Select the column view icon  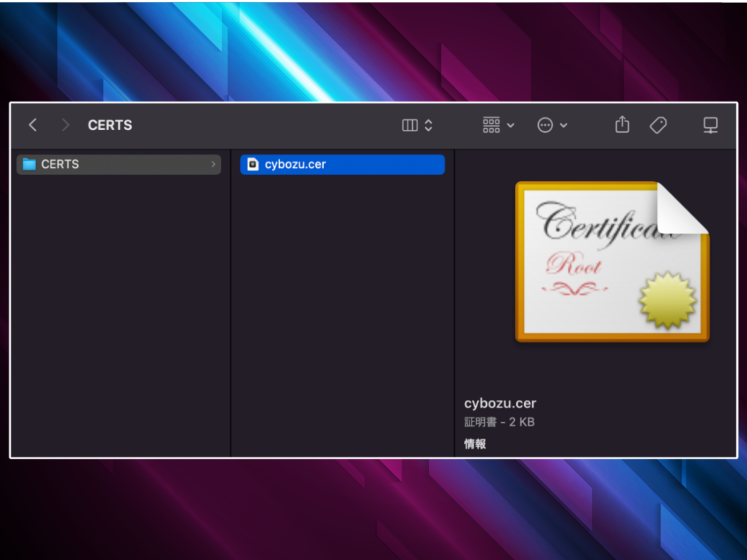click(x=410, y=125)
